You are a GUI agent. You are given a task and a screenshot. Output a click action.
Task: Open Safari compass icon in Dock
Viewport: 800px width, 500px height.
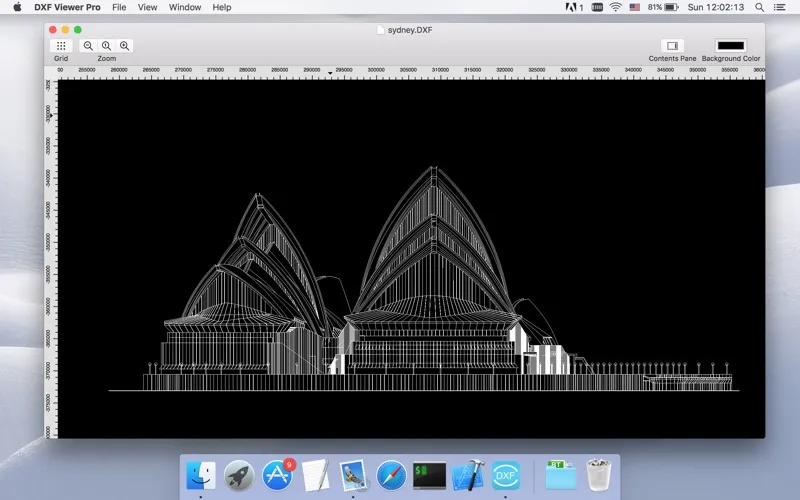tap(391, 475)
